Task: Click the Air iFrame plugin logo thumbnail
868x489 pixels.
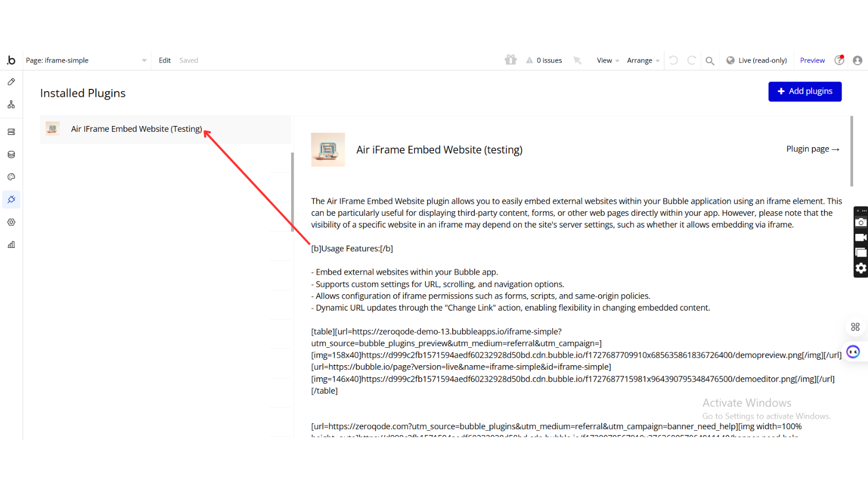Action: coord(328,150)
